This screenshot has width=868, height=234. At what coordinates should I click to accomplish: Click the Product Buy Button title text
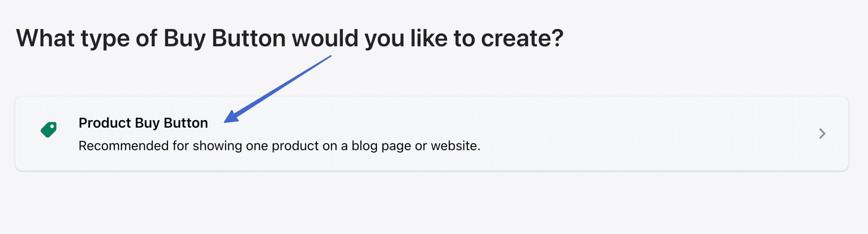click(x=144, y=123)
